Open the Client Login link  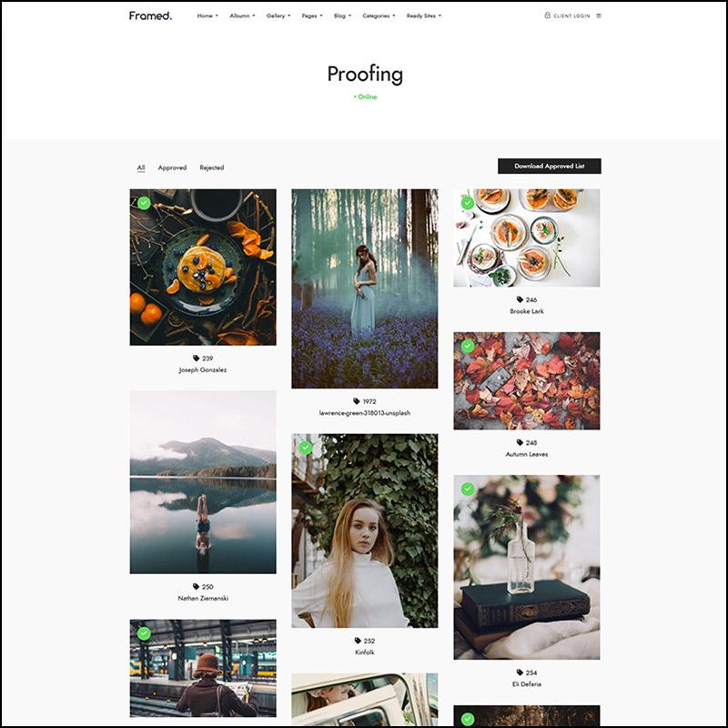[571, 15]
